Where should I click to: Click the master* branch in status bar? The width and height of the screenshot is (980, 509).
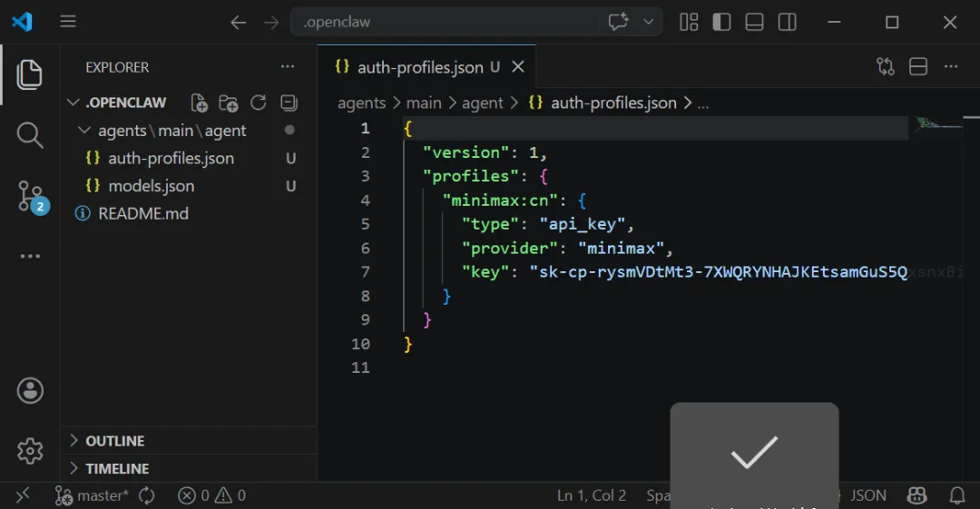[92, 496]
